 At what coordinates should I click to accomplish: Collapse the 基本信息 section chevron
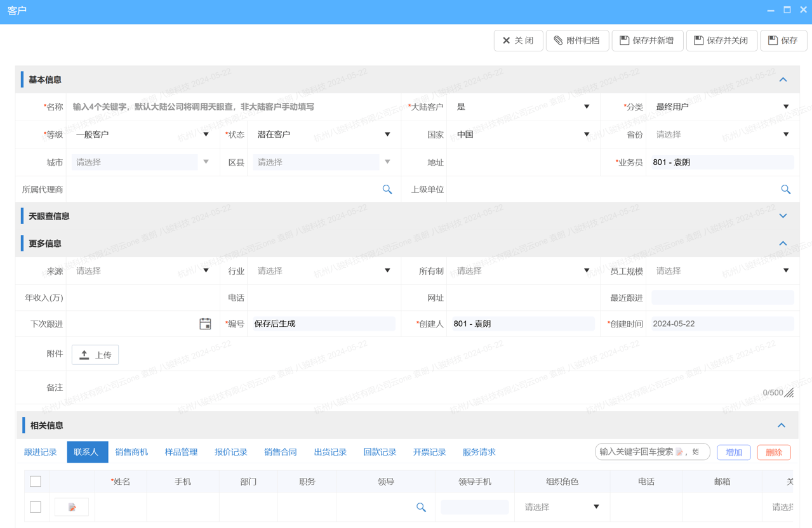tap(783, 79)
